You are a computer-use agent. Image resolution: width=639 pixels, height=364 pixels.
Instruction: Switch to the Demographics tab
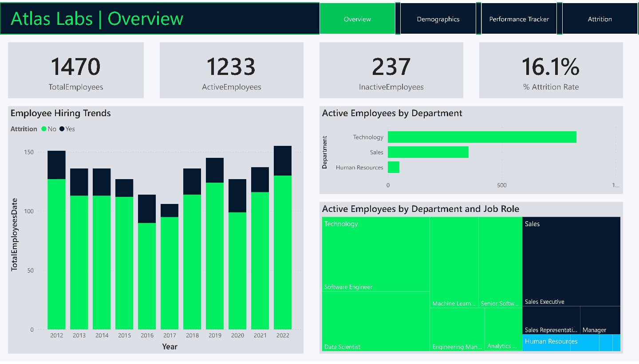click(438, 19)
